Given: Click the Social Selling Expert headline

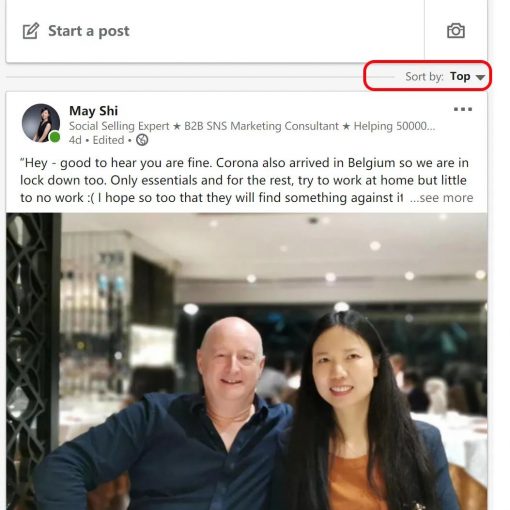Looking at the screenshot, I should click(x=252, y=126).
